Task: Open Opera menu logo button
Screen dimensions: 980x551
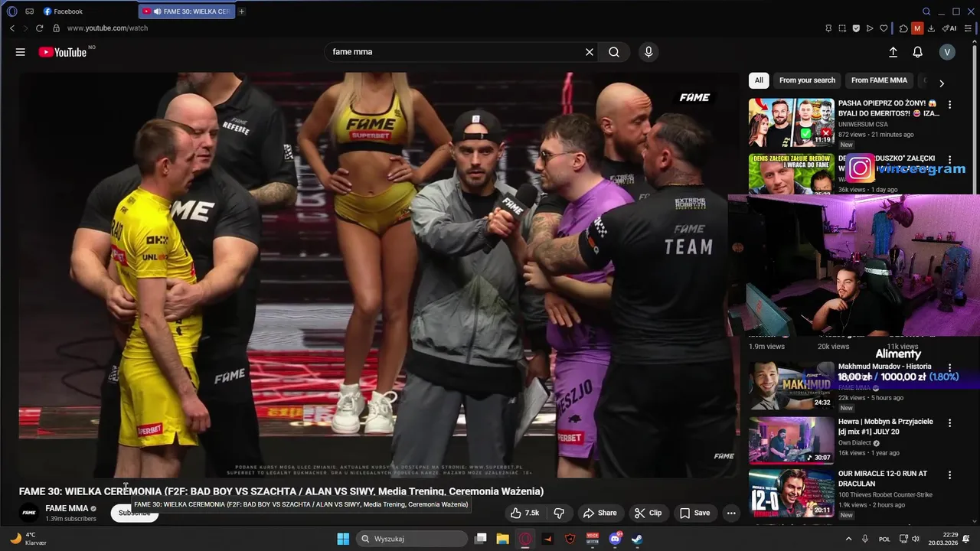Action: point(12,11)
